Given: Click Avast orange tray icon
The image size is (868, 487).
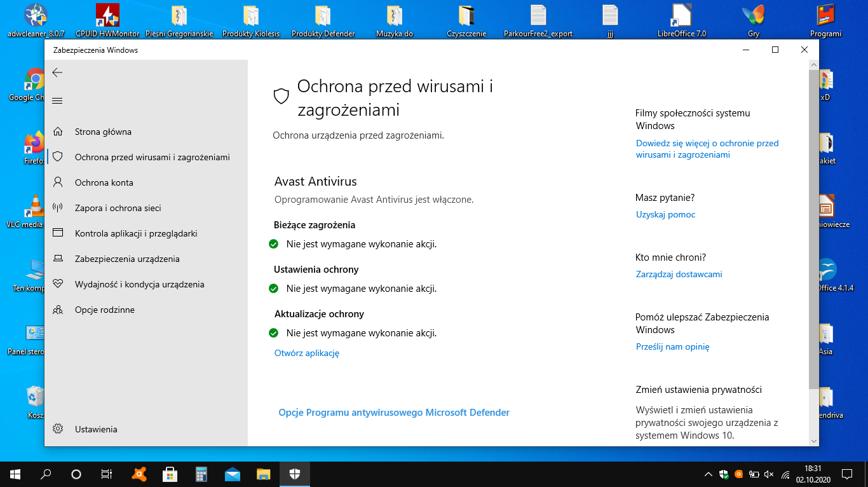Looking at the screenshot, I should [738, 474].
